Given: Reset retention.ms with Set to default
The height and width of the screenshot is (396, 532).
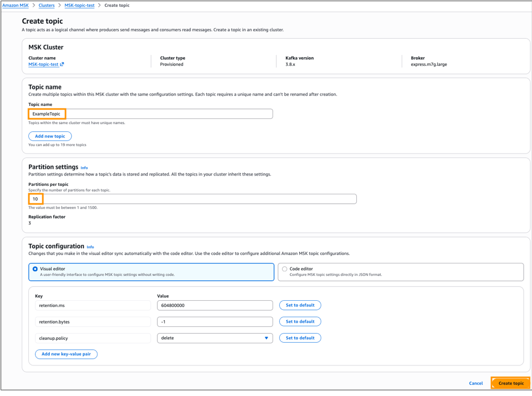Looking at the screenshot, I should 300,305.
